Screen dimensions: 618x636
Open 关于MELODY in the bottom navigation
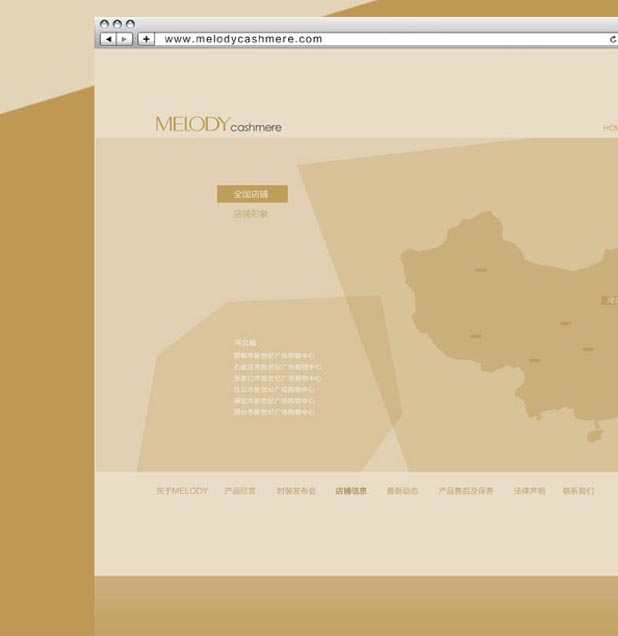pos(182,491)
